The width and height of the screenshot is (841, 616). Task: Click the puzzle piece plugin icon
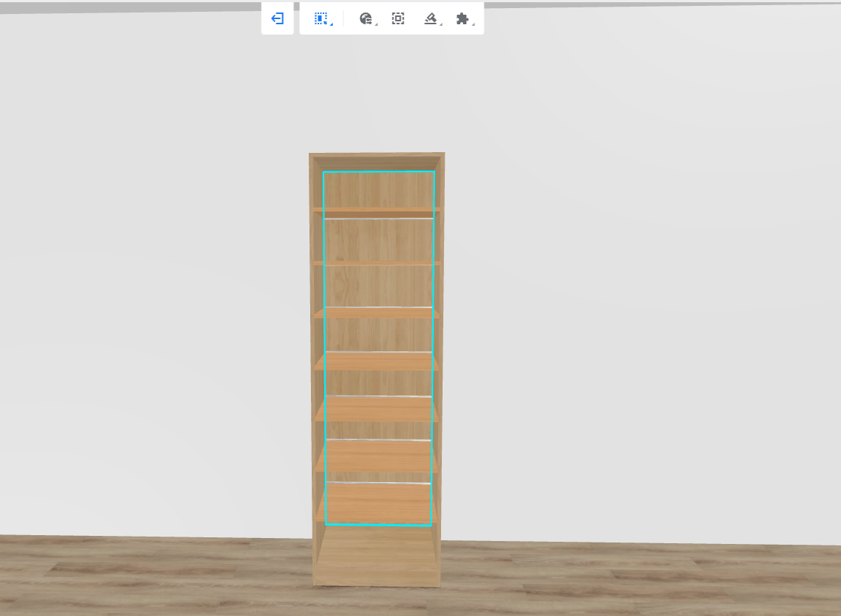(462, 19)
